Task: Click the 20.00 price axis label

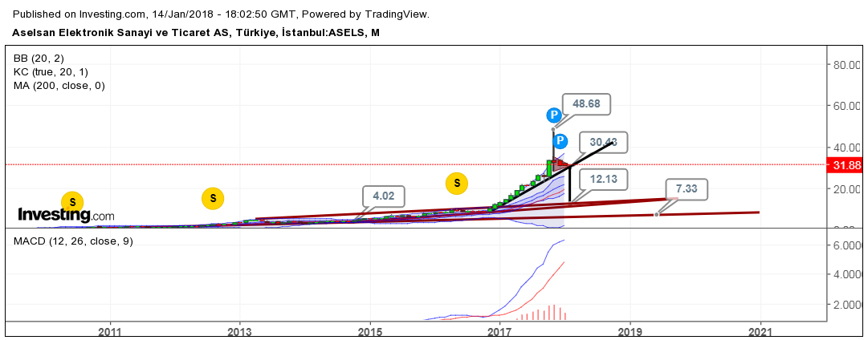Action: pos(847,189)
